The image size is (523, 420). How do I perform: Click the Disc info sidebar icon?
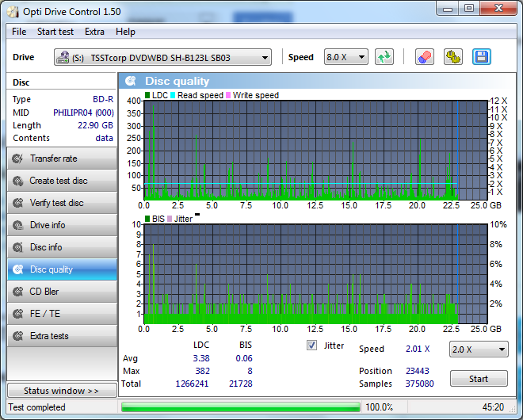[17, 247]
